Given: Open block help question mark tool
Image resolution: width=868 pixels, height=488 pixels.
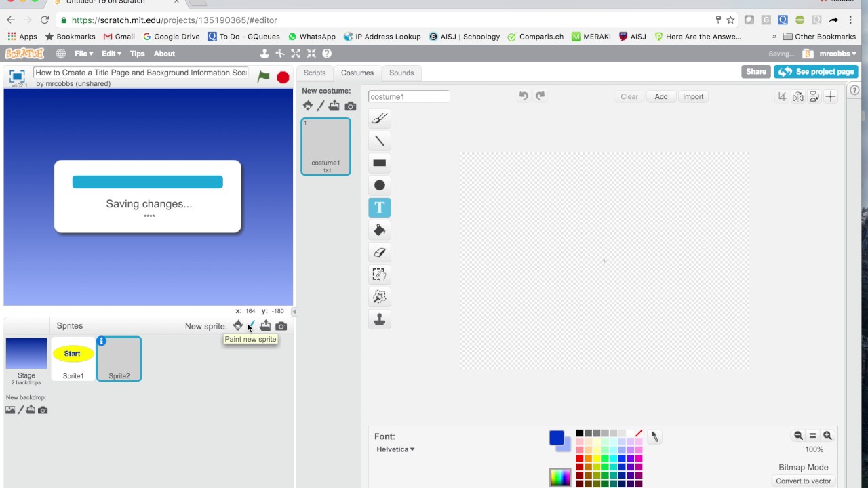Looking at the screenshot, I should coord(327,54).
